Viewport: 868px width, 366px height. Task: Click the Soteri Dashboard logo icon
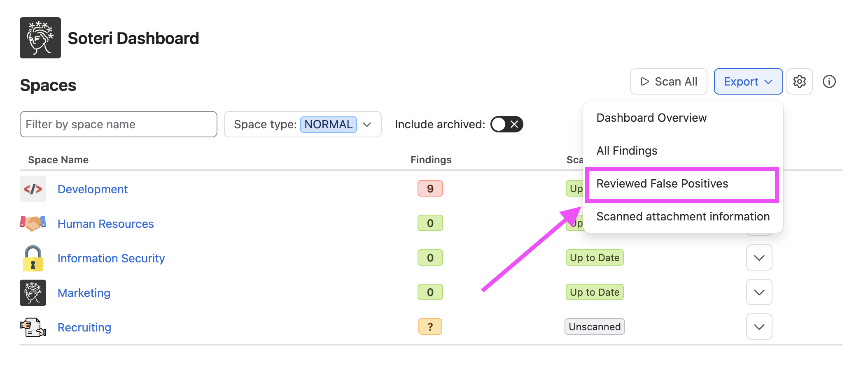[x=40, y=38]
